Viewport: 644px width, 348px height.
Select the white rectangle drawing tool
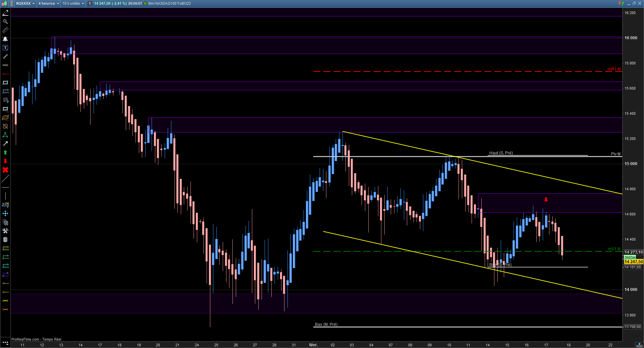tap(5, 83)
